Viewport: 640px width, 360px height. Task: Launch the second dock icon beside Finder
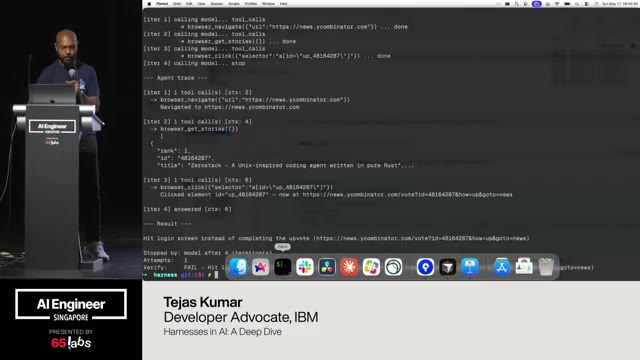tap(260, 267)
